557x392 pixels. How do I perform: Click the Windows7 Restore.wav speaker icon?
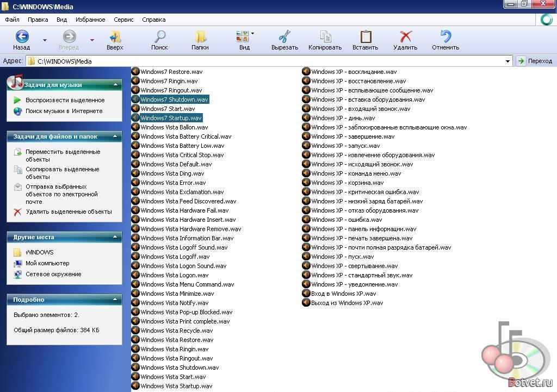(135, 71)
